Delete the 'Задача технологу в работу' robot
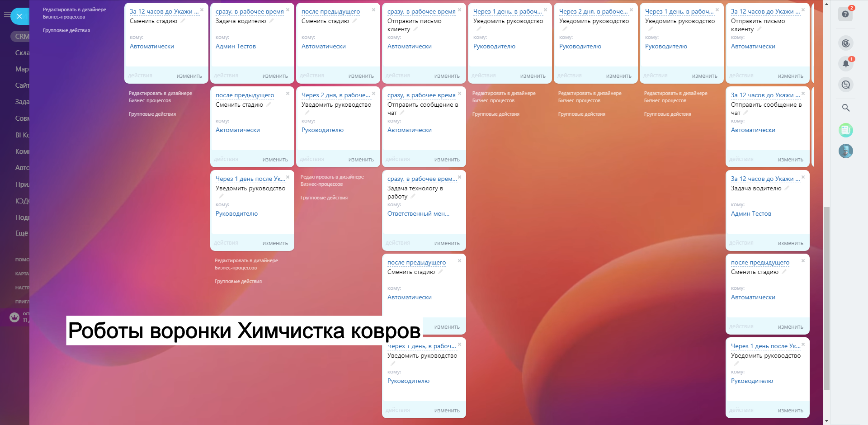The width and height of the screenshot is (868, 425). tap(459, 177)
